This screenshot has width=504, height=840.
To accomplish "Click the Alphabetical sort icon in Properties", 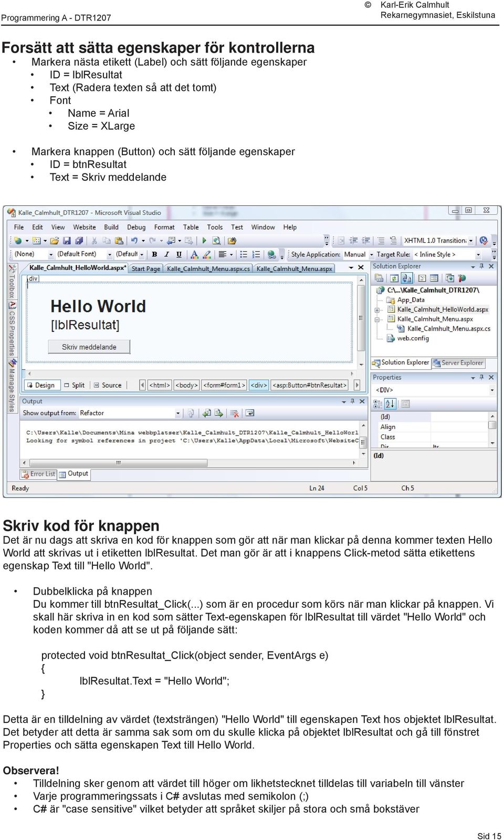I will (390, 404).
